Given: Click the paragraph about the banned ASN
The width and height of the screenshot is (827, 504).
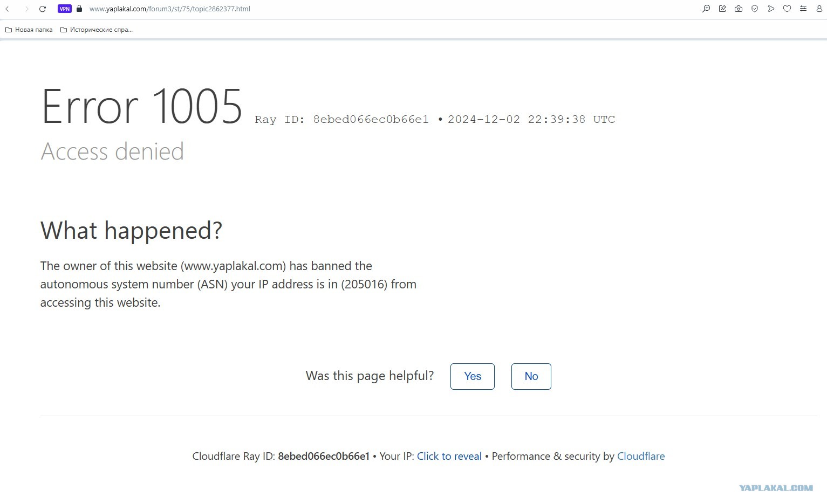Looking at the screenshot, I should (228, 284).
